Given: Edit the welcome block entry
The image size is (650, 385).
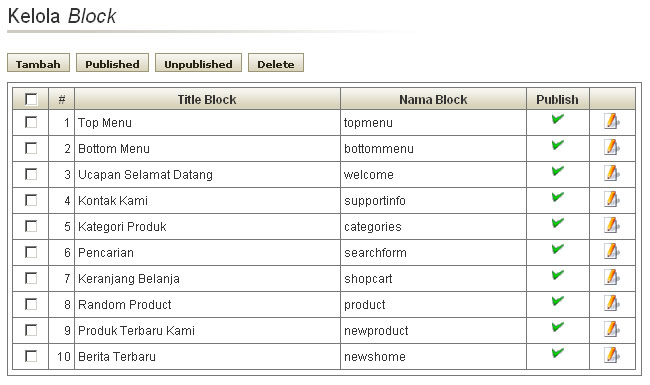Looking at the screenshot, I should (612, 173).
